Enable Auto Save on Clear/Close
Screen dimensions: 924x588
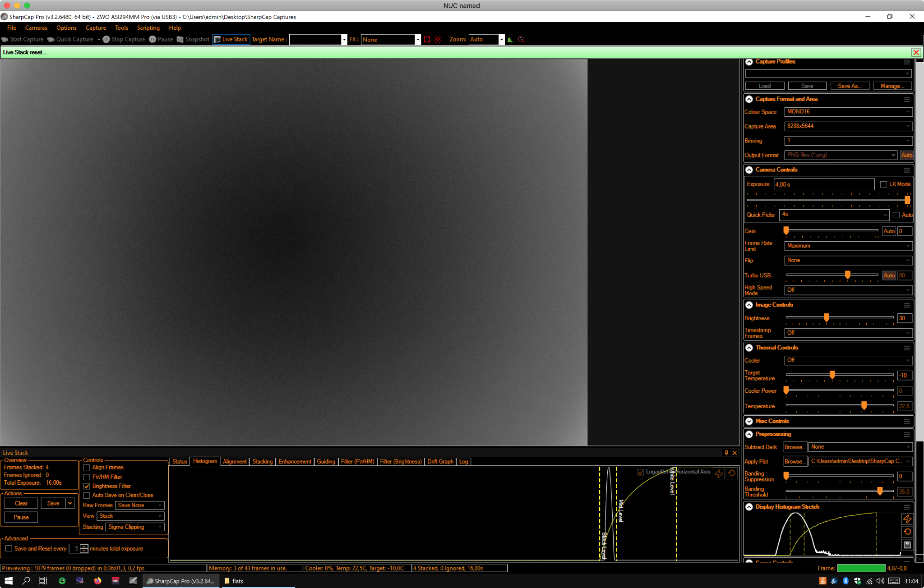(x=87, y=496)
